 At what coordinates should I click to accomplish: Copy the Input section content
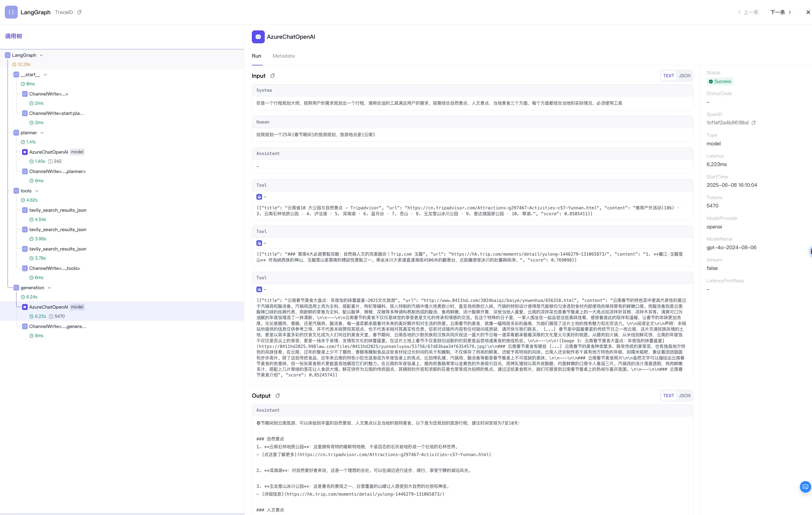(x=273, y=76)
